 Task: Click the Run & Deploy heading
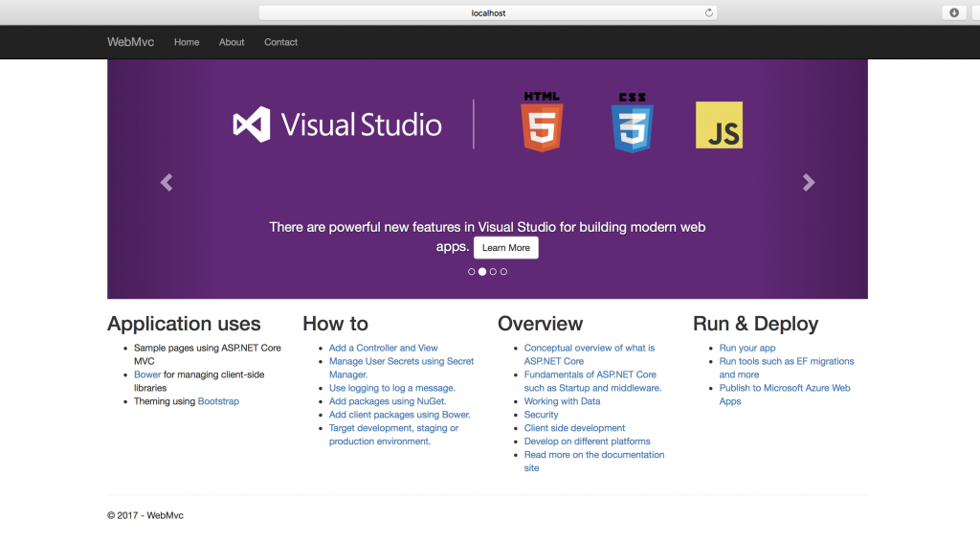[x=756, y=324]
